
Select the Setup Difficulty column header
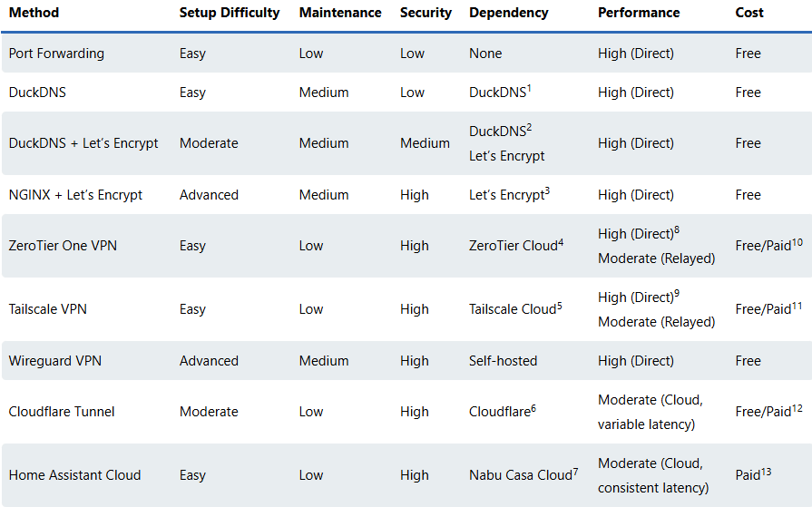(230, 13)
